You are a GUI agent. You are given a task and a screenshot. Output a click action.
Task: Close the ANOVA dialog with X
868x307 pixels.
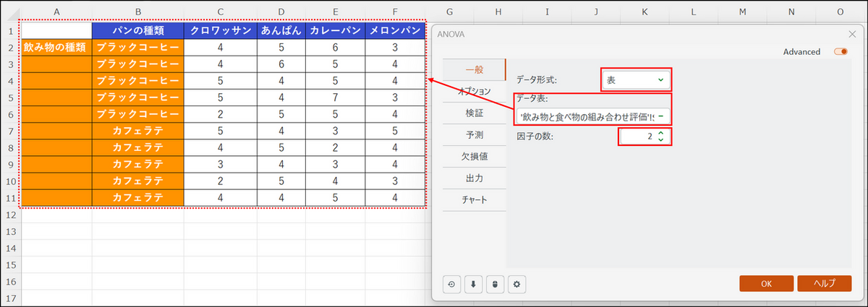851,34
